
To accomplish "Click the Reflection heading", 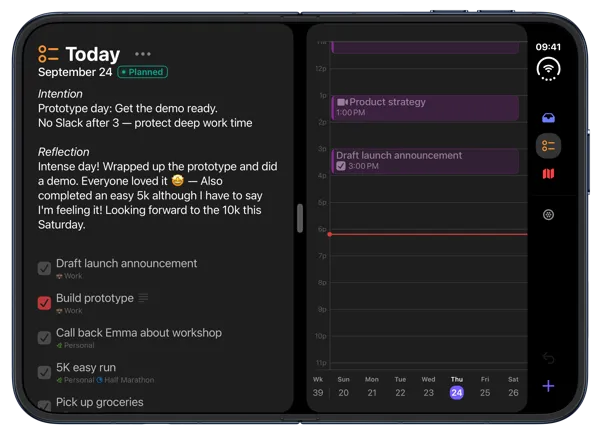I will click(64, 152).
